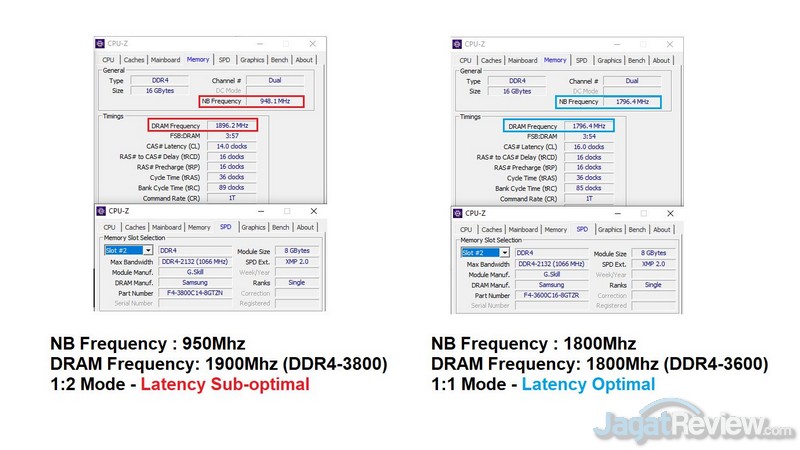Open CPU tab in the F4-3600C16-8GTZR window
This screenshot has height=450, width=800.
click(x=466, y=230)
